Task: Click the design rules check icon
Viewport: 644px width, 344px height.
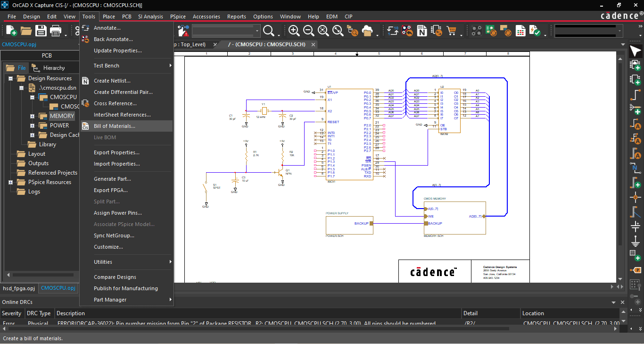Action: click(535, 31)
